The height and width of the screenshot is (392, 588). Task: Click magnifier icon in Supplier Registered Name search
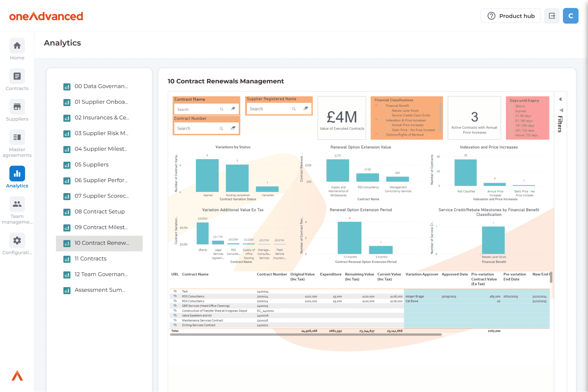294,109
